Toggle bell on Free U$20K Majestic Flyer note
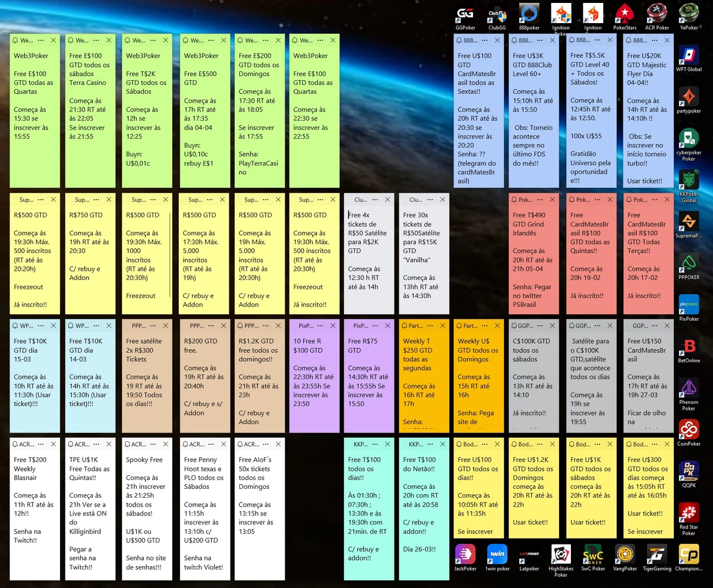 click(x=628, y=40)
